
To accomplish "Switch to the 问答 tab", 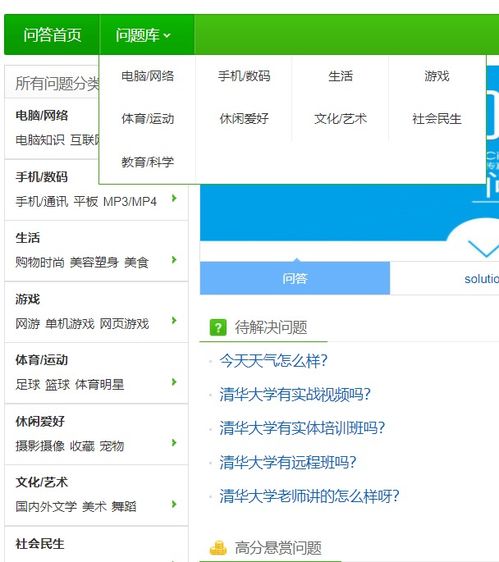I will point(295,278).
